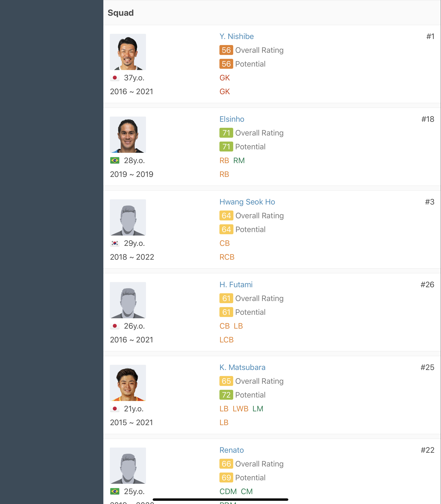Click Y. Nishibe's portrait photo
Image resolution: width=441 pixels, height=504 pixels.
coord(128,52)
